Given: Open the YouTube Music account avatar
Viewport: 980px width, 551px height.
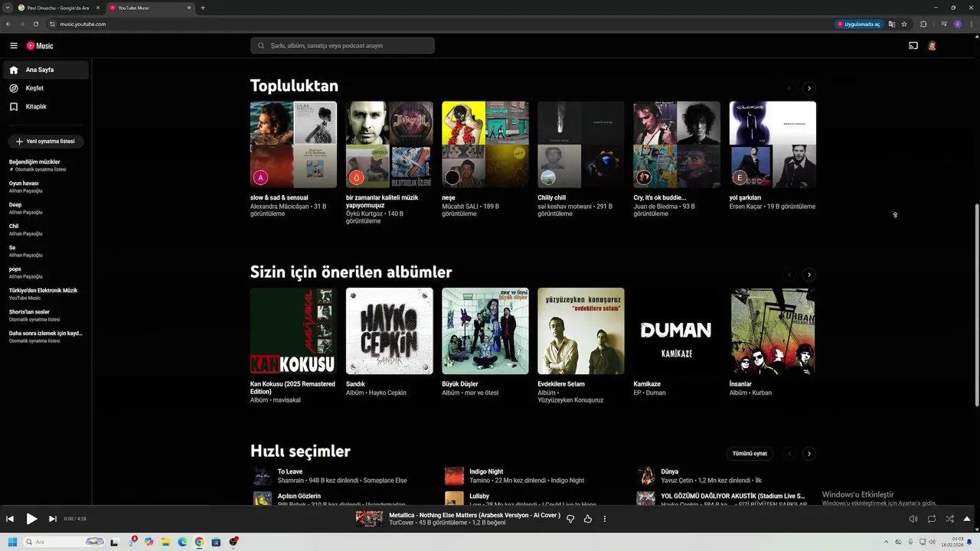Looking at the screenshot, I should pos(932,46).
